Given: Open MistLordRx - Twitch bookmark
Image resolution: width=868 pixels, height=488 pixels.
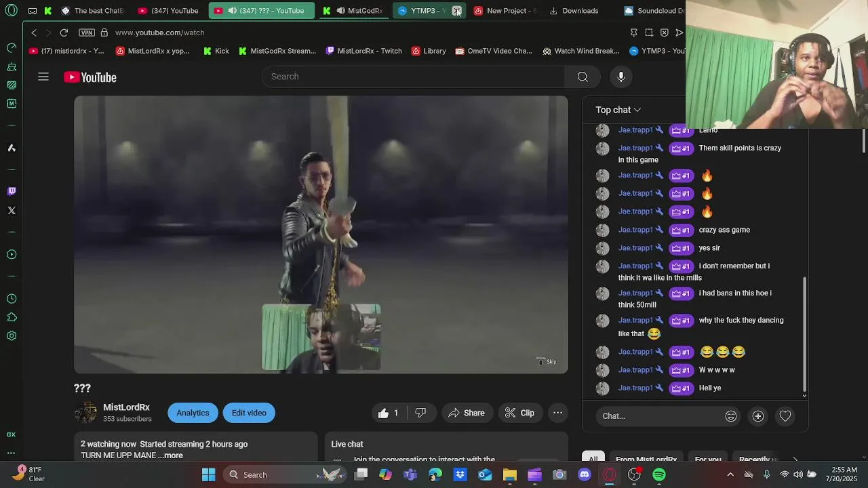Looking at the screenshot, I should (363, 51).
